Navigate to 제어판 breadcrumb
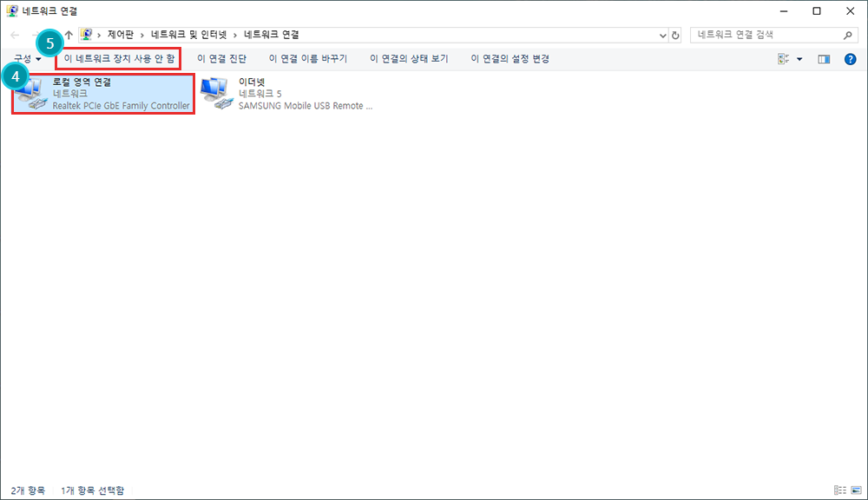 click(x=121, y=35)
